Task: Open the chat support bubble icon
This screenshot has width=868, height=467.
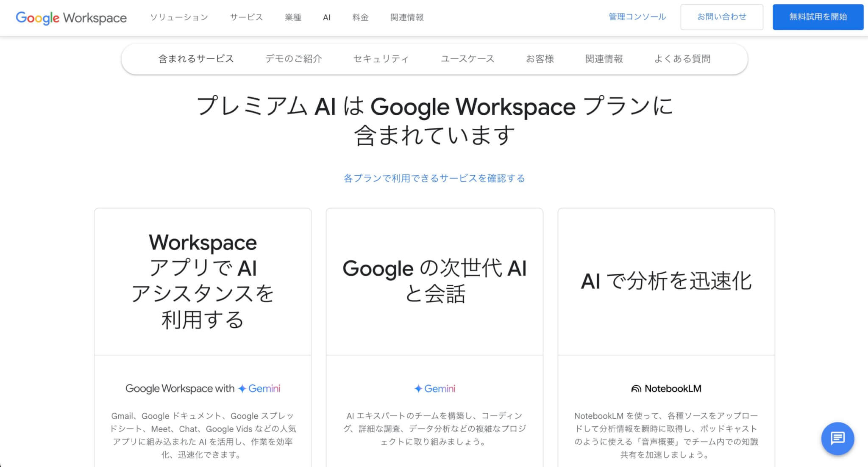Action: [837, 438]
